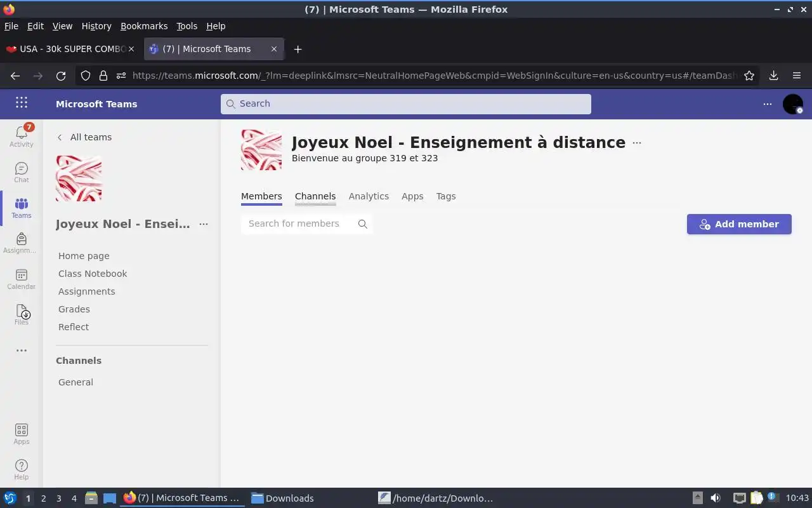Click the Teams top Search box
The width and height of the screenshot is (812, 508).
click(x=406, y=104)
